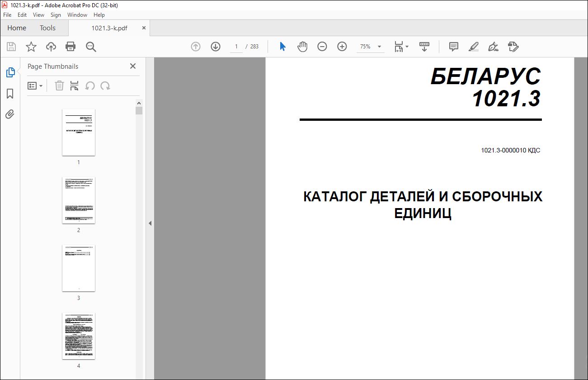Viewport: 588px width, 380px height.
Task: Go to next page arrow
Action: pyautogui.click(x=216, y=47)
